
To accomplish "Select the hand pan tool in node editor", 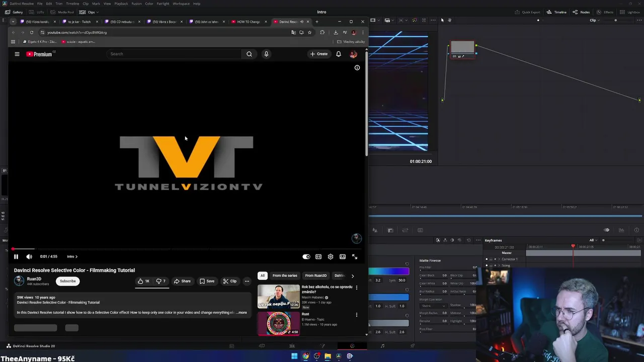I will 449,20.
